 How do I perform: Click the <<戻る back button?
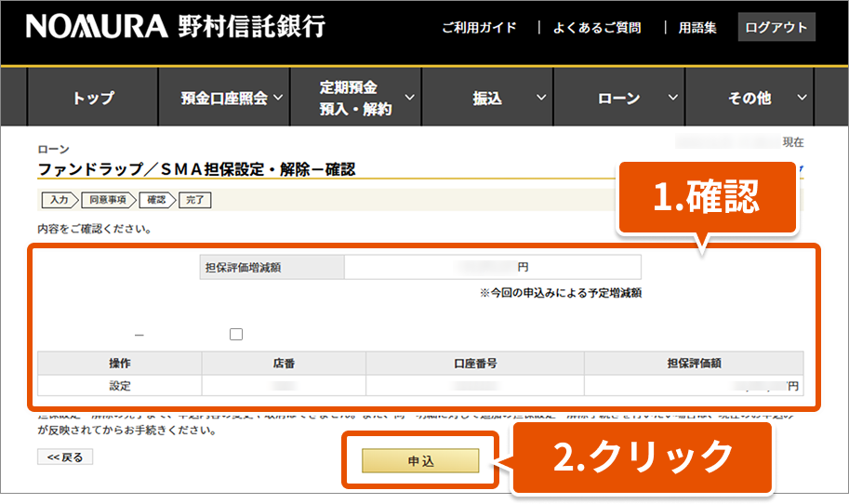coord(65,458)
